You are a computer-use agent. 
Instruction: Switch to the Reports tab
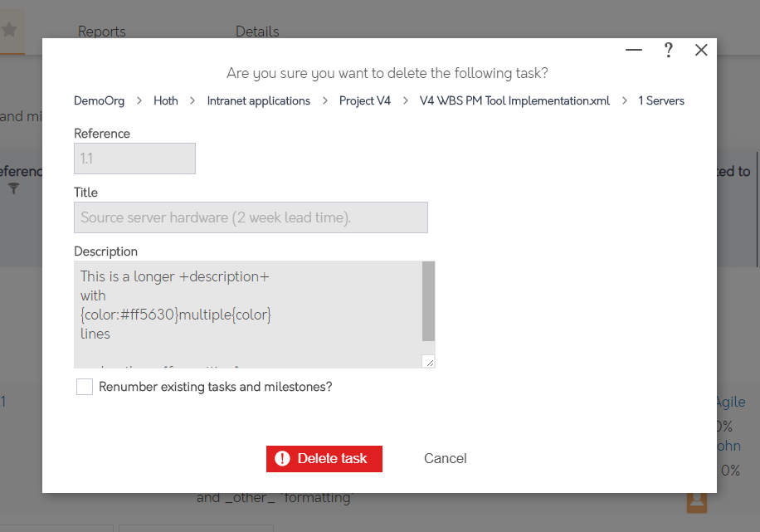point(101,32)
